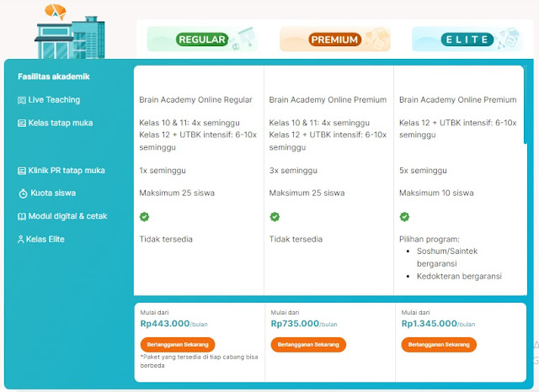Click the Brain Academy building logo

(x=70, y=32)
